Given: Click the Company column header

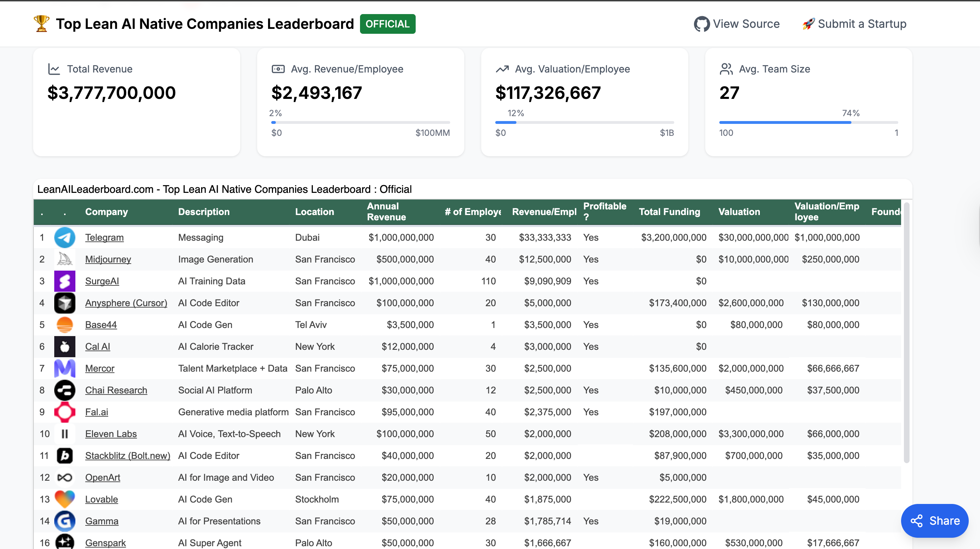Looking at the screenshot, I should click(106, 212).
